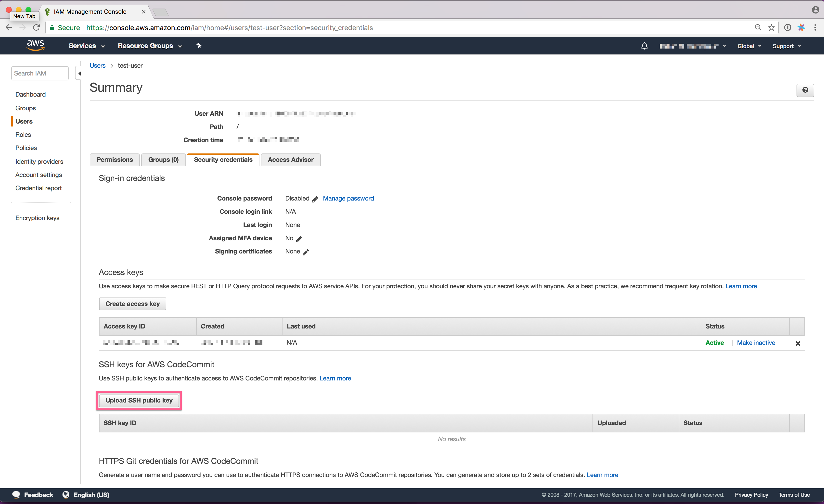The height and width of the screenshot is (504, 824).
Task: Make the access key inactive
Action: (756, 342)
